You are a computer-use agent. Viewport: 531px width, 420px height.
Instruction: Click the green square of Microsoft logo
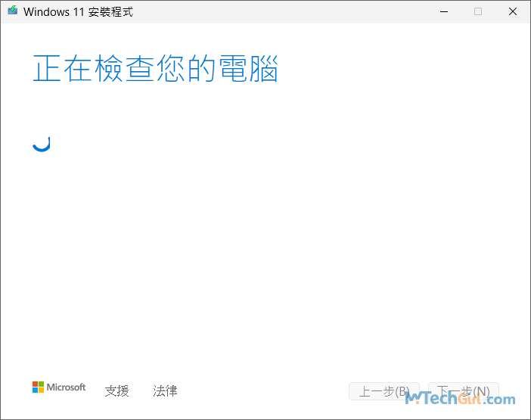(41, 384)
